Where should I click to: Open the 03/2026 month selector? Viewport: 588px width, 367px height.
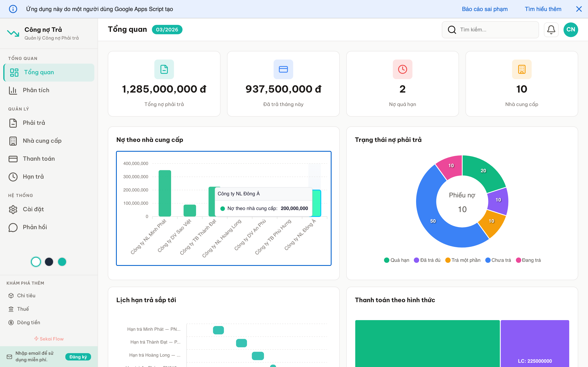(167, 29)
